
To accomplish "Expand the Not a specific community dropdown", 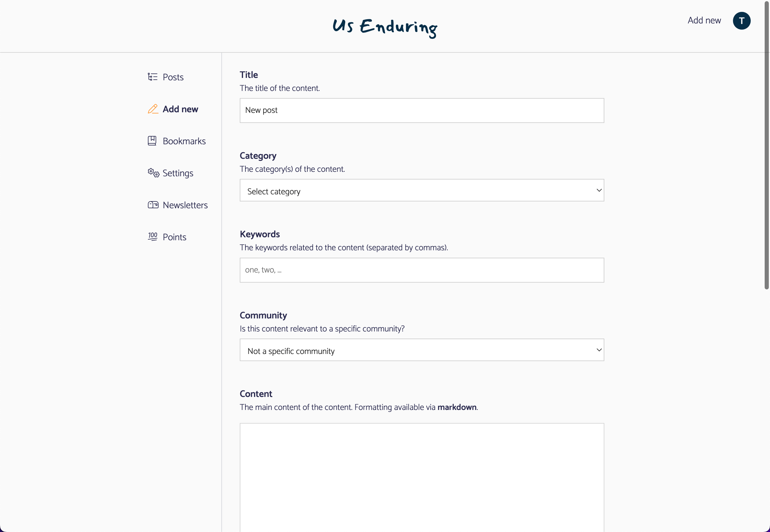I will pyautogui.click(x=421, y=350).
